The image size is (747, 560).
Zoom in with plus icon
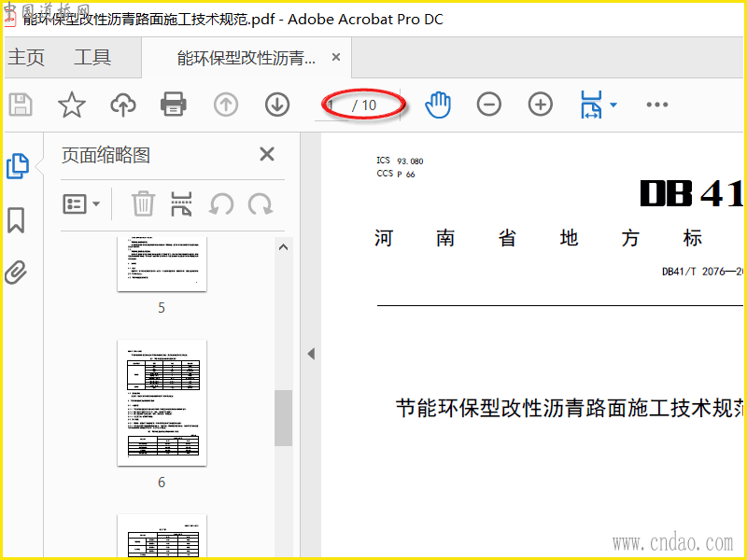click(541, 105)
